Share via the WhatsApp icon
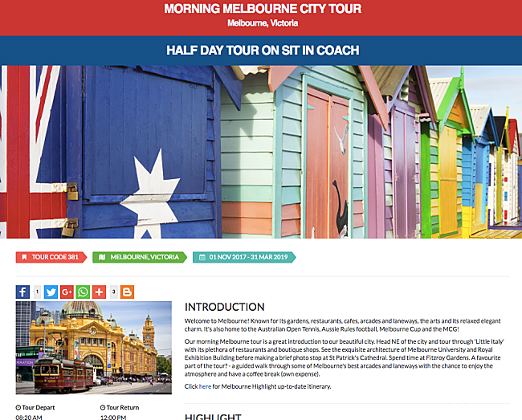 pyautogui.click(x=83, y=292)
